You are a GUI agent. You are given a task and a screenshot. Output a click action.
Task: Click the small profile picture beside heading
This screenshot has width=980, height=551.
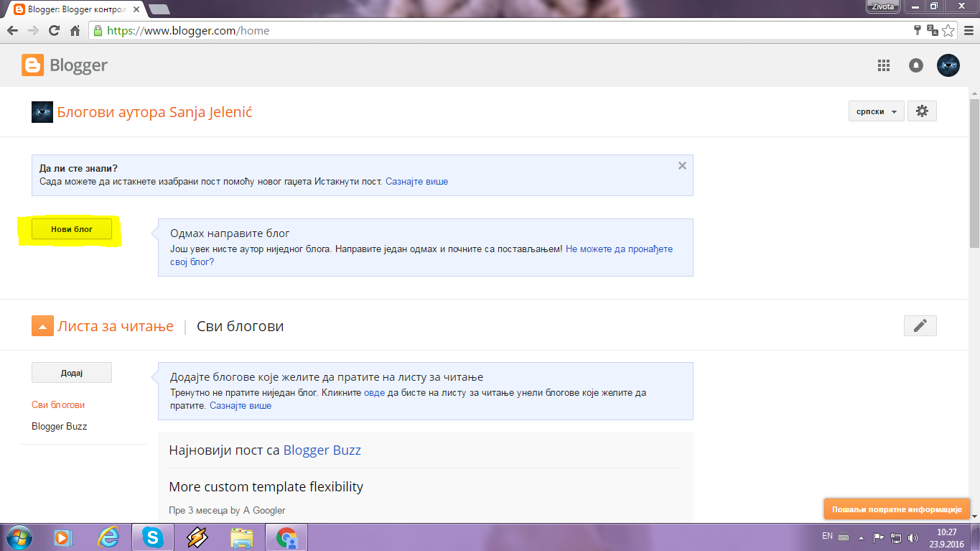pyautogui.click(x=42, y=112)
